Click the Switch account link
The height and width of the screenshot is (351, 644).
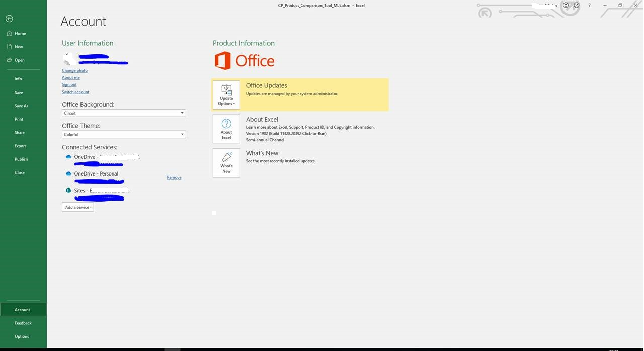[75, 92]
